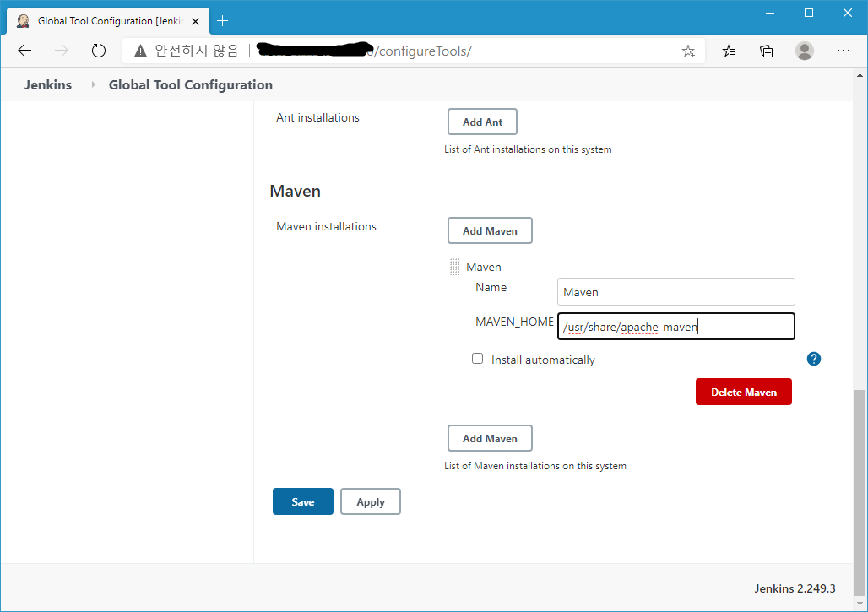Image resolution: width=868 pixels, height=612 pixels.
Task: Click the scrollbar up arrow
Action: coord(860,75)
